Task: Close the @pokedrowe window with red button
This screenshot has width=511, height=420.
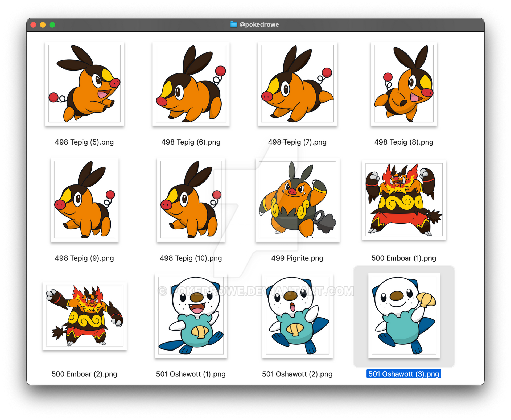Action: [33, 25]
